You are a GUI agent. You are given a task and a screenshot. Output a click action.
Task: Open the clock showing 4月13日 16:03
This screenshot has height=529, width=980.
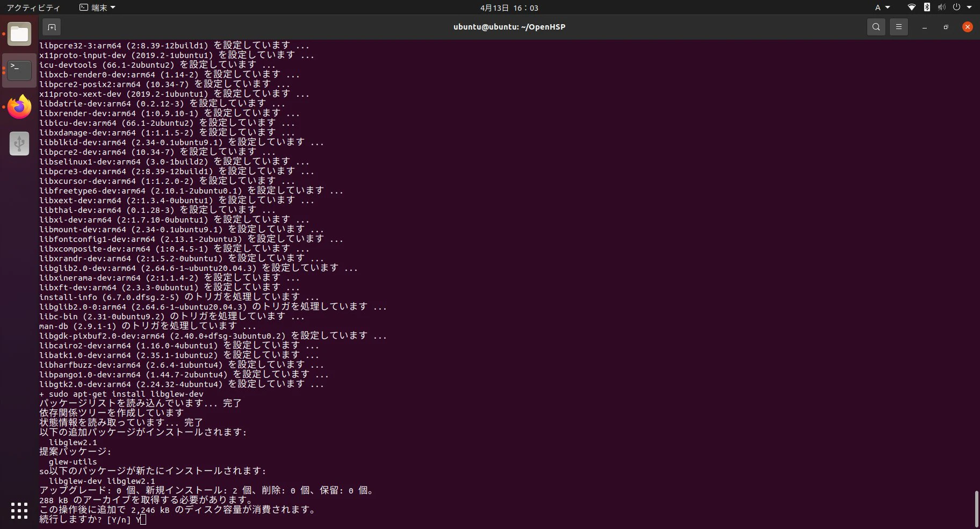pyautogui.click(x=509, y=8)
